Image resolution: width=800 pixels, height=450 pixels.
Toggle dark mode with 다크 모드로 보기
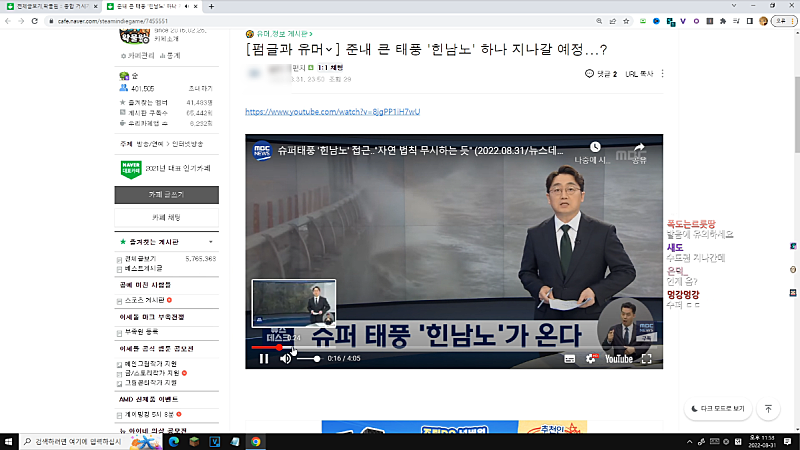(x=717, y=409)
